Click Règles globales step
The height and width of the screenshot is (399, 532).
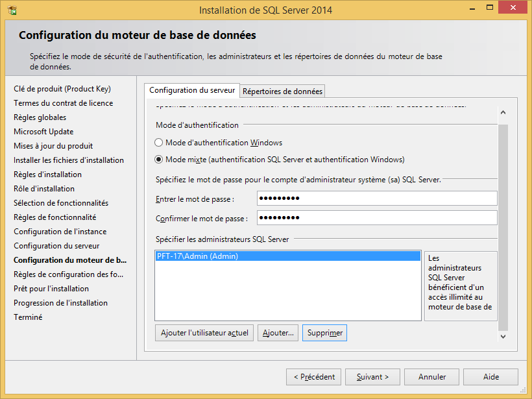40,117
